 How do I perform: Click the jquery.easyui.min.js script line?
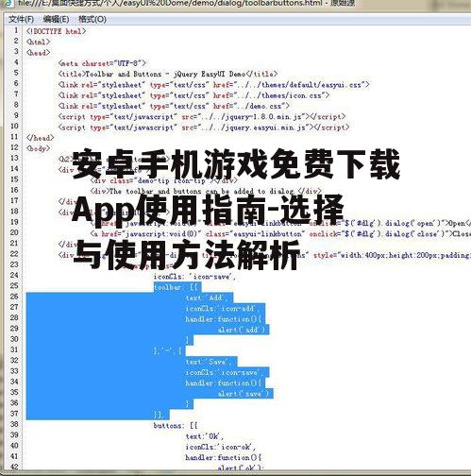click(x=204, y=127)
